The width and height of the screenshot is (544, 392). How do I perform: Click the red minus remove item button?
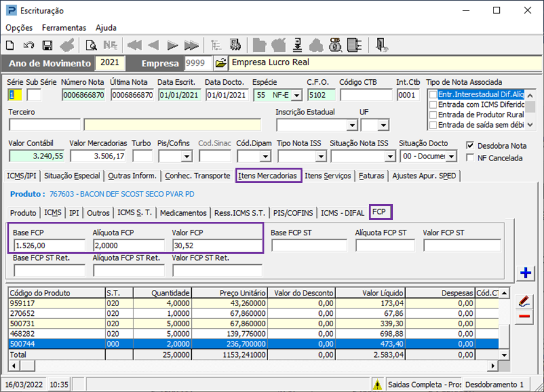524,316
